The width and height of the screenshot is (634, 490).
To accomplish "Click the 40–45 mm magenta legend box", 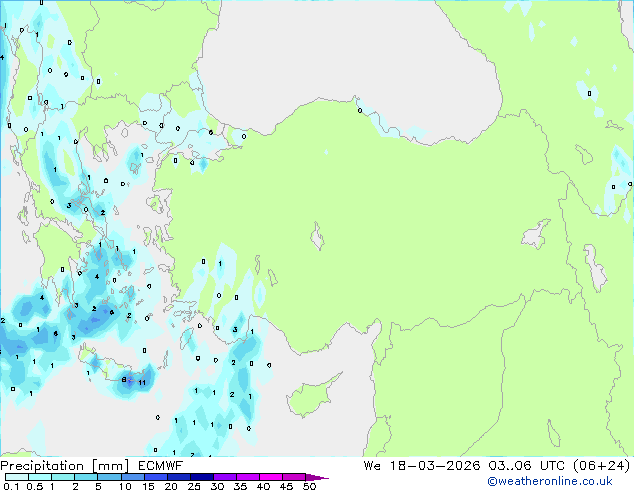I will [x=271, y=477].
